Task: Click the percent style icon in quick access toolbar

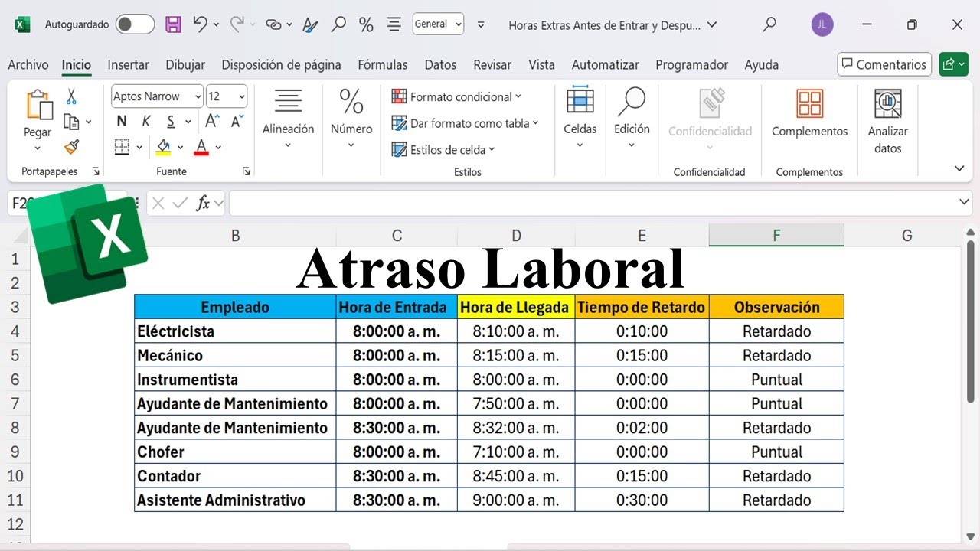Action: tap(366, 24)
